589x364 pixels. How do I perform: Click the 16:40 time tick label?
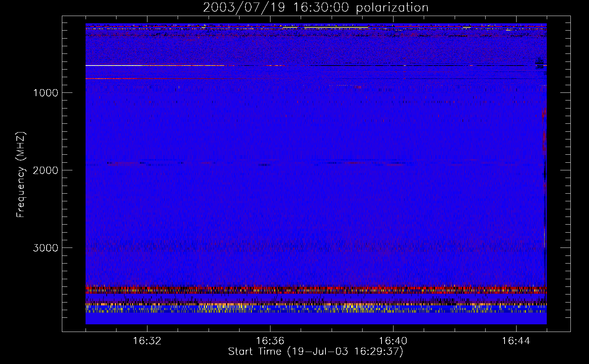393,341
